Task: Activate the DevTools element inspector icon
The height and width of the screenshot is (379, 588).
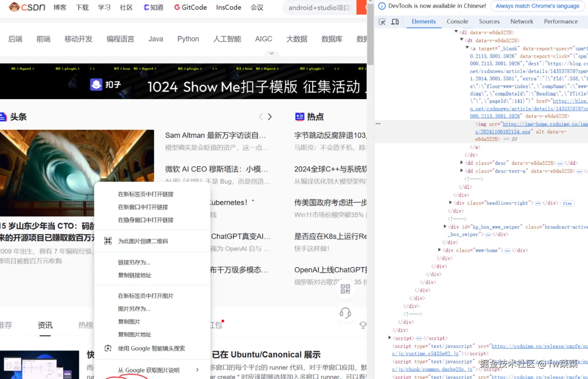Action: coord(382,22)
